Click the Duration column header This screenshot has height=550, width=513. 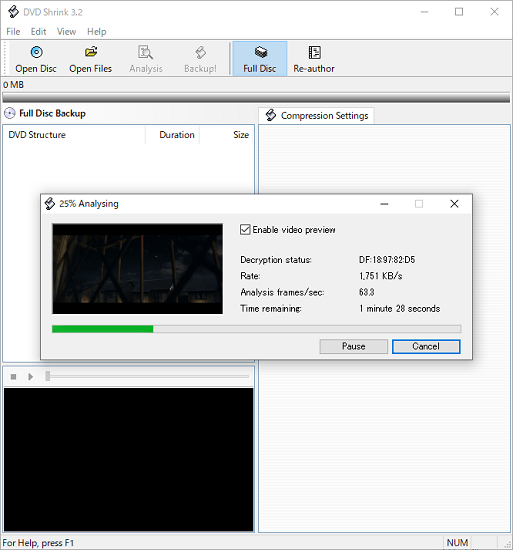[173, 135]
